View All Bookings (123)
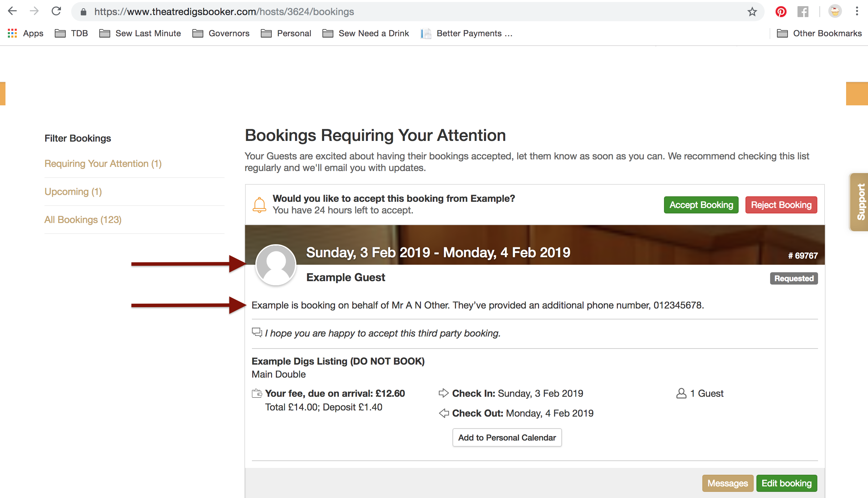 click(83, 220)
